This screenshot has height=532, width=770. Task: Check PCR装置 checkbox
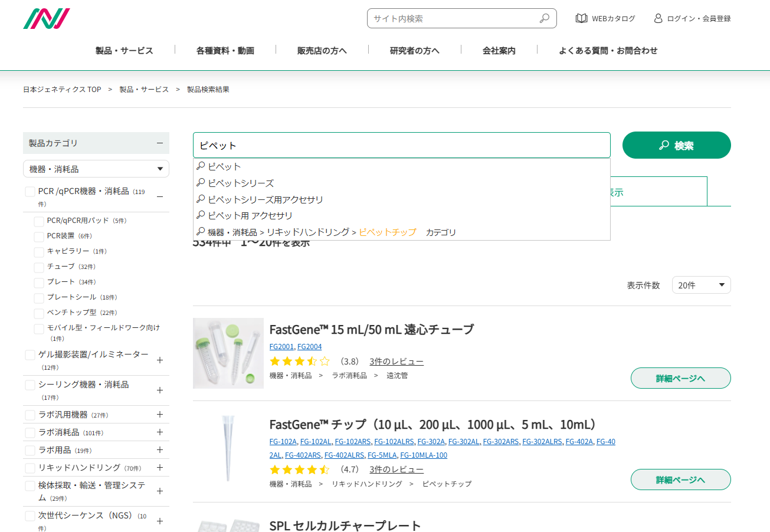39,237
